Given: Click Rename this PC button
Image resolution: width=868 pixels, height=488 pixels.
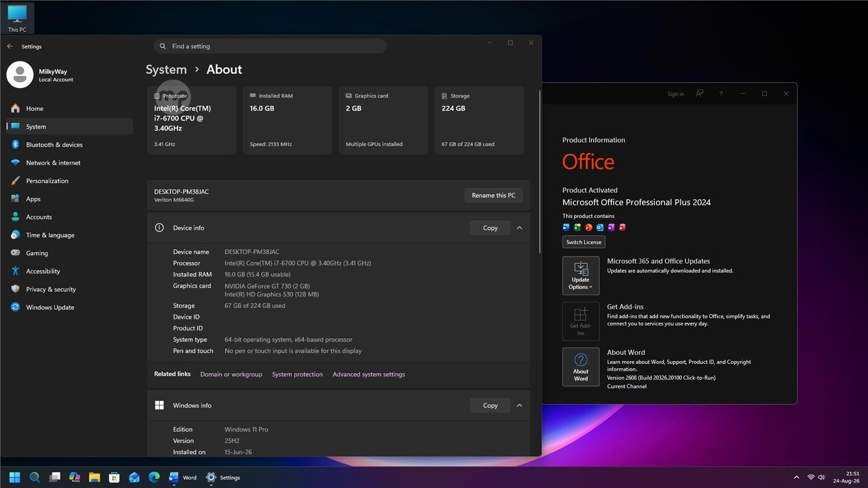Looking at the screenshot, I should click(494, 195).
